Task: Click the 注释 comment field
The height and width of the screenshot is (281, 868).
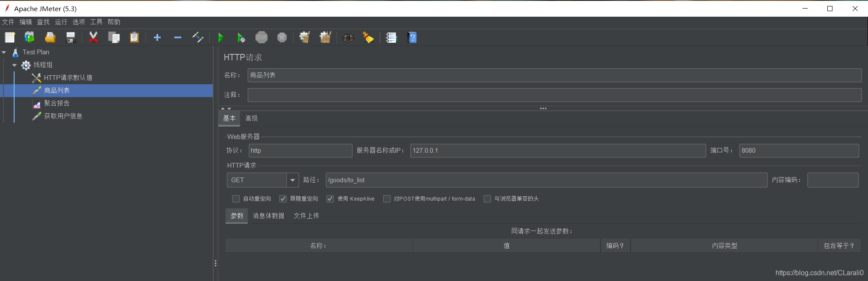Action: point(554,95)
